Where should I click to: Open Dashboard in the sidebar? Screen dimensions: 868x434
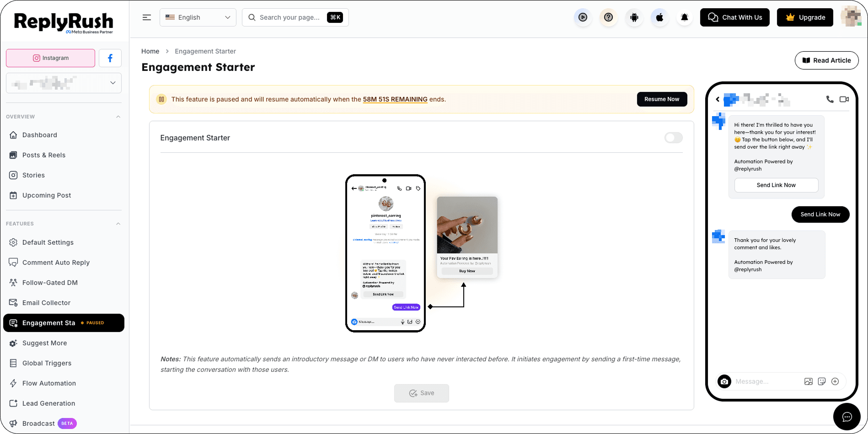click(64, 135)
